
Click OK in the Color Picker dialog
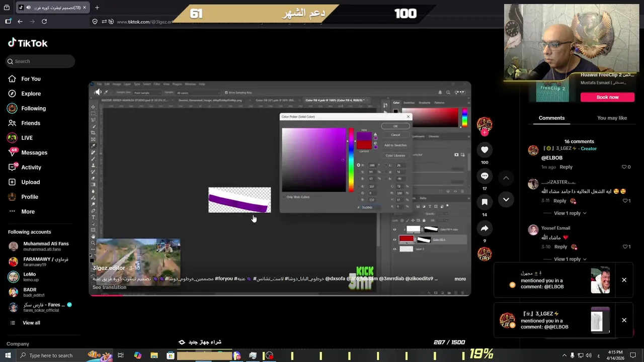[395, 126]
